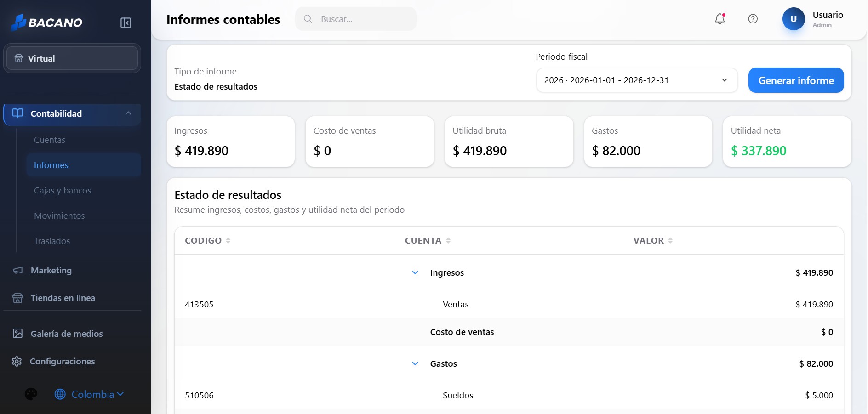
Task: Click the Virtual store icon
Action: 18,58
